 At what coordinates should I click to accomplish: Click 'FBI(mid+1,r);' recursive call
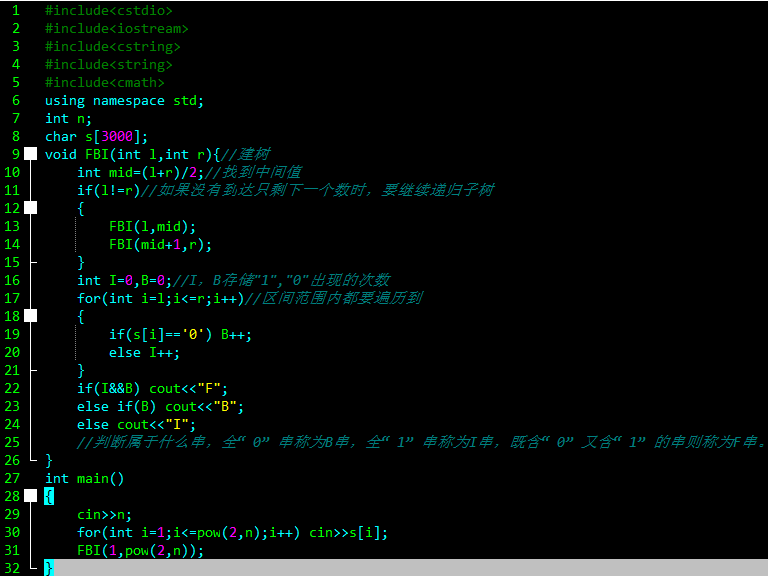pyautogui.click(x=160, y=244)
